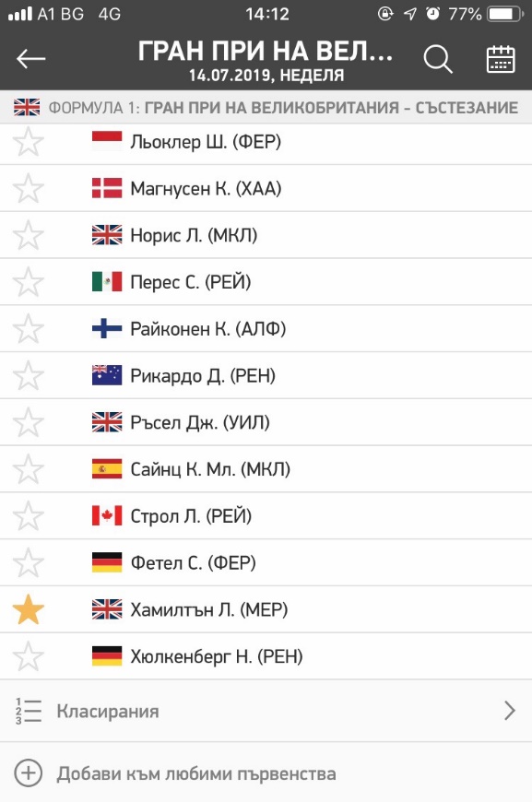Image resolution: width=532 pixels, height=802 pixels.
Task: Open the Класирания standings row
Action: coord(266,711)
